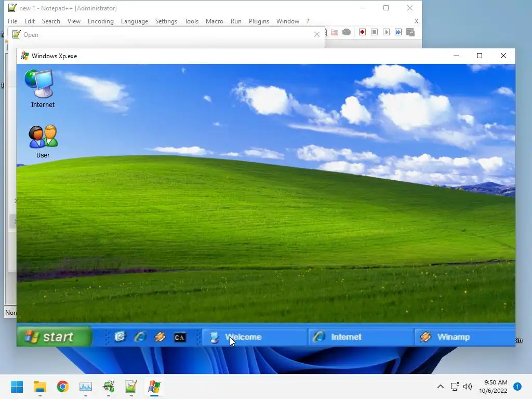532x399 pixels.
Task: Open File Explorer from the taskbar
Action: (x=39, y=387)
